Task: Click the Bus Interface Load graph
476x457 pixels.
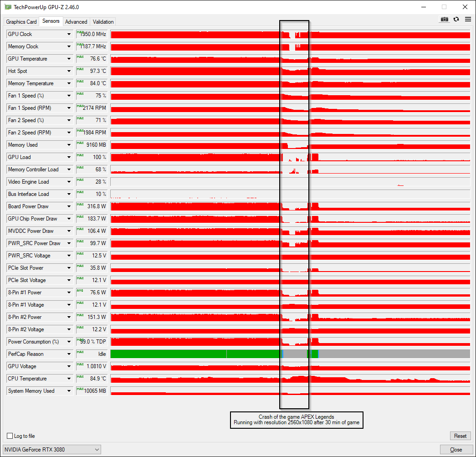Action: pos(290,194)
